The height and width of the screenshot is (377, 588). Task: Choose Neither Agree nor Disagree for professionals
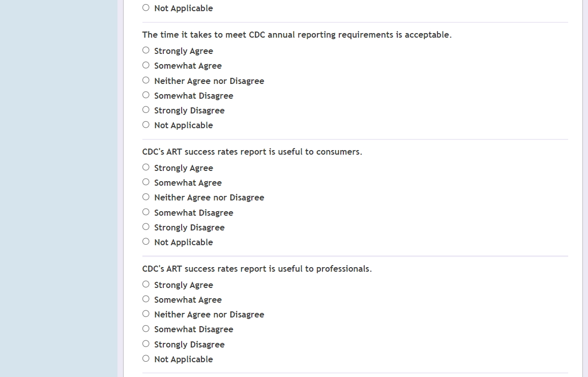pyautogui.click(x=146, y=314)
